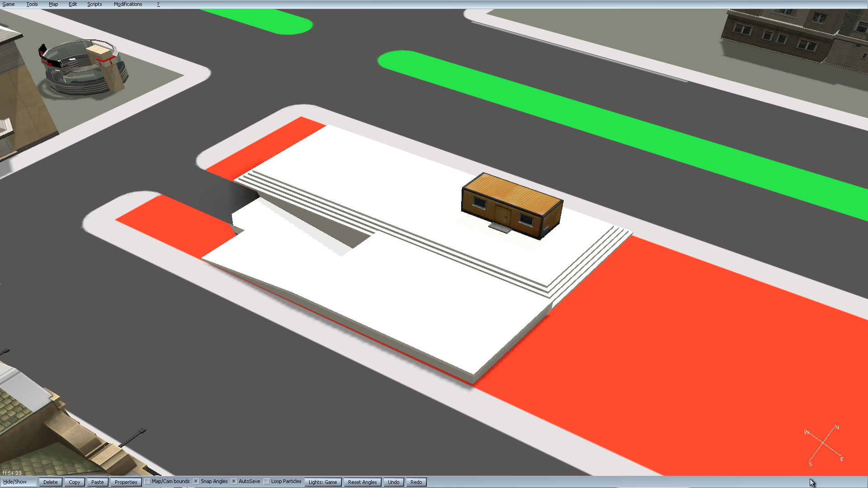Open the Game menu
Screen dimensions: 868x488
tap(9, 4)
